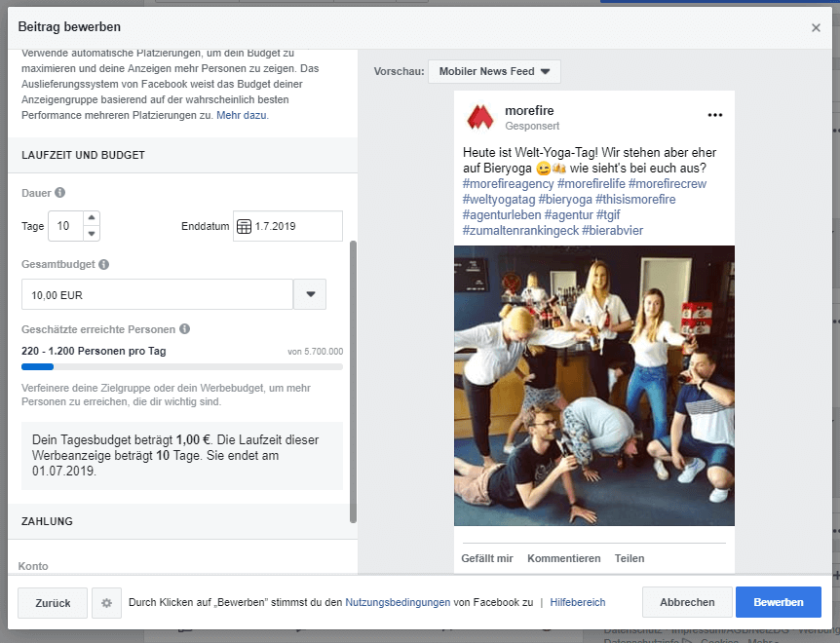Open the Gesamtbudget info icon

tap(104, 264)
